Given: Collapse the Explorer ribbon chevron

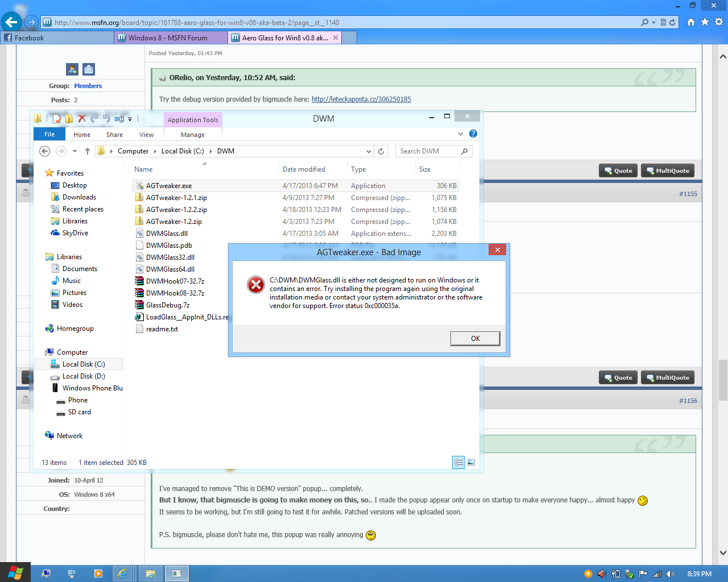Looking at the screenshot, I should 461,134.
